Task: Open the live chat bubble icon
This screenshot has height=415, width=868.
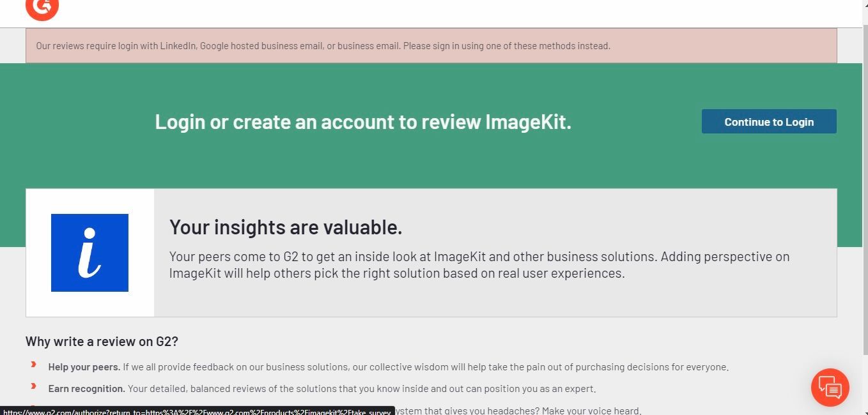Action: click(x=830, y=388)
